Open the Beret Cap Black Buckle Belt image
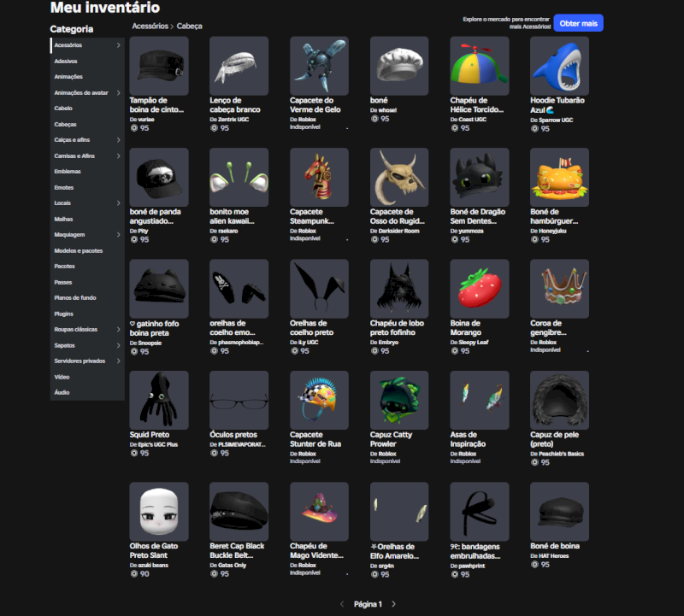The height and width of the screenshot is (616, 684). click(x=239, y=512)
